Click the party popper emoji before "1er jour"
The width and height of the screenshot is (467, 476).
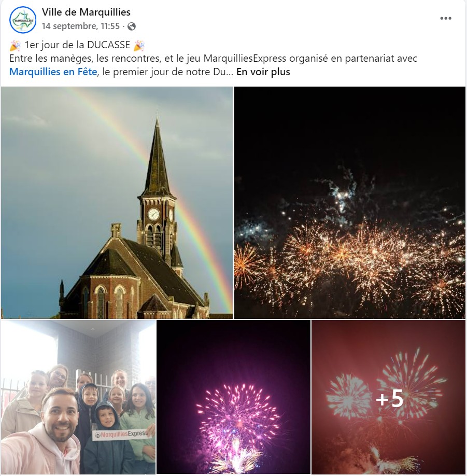pyautogui.click(x=15, y=46)
